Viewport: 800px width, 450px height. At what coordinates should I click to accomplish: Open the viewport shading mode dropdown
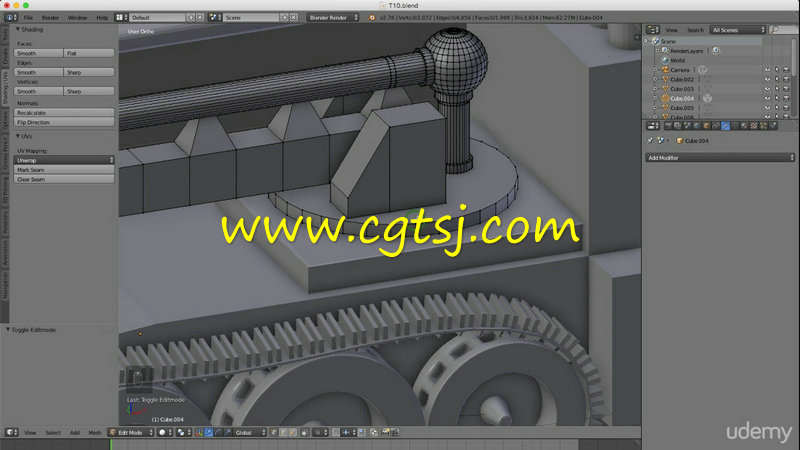tap(165, 433)
